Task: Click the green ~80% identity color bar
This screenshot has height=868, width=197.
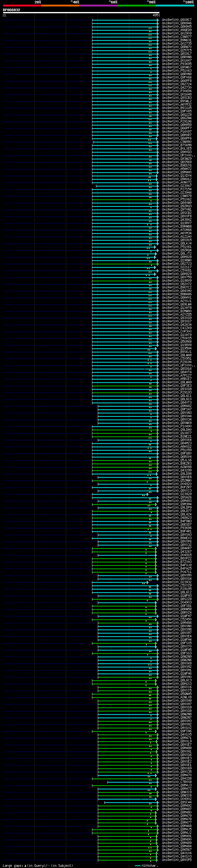Action: pos(137,6)
